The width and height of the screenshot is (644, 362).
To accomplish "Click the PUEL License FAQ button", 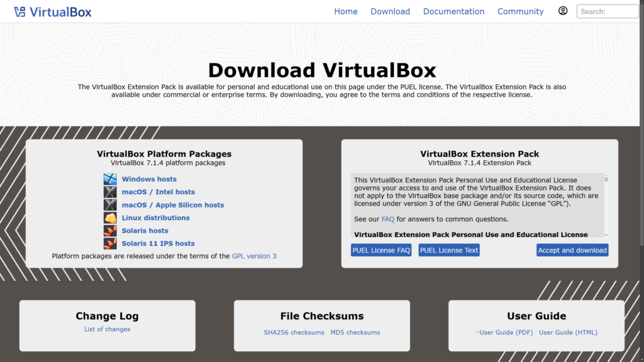I will pyautogui.click(x=381, y=250).
